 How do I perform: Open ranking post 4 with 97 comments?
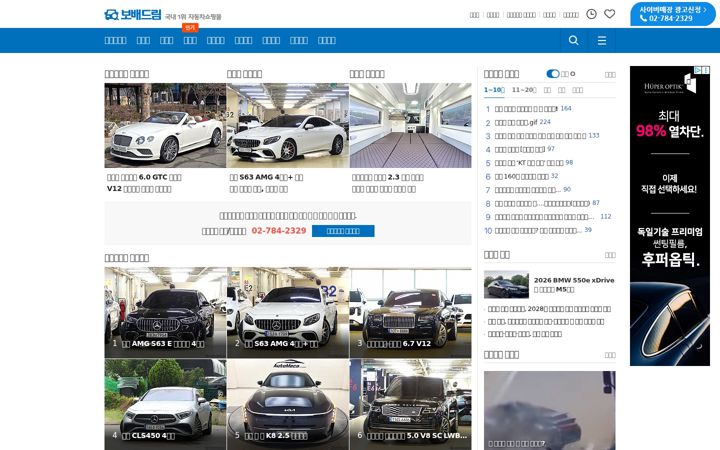coord(520,149)
